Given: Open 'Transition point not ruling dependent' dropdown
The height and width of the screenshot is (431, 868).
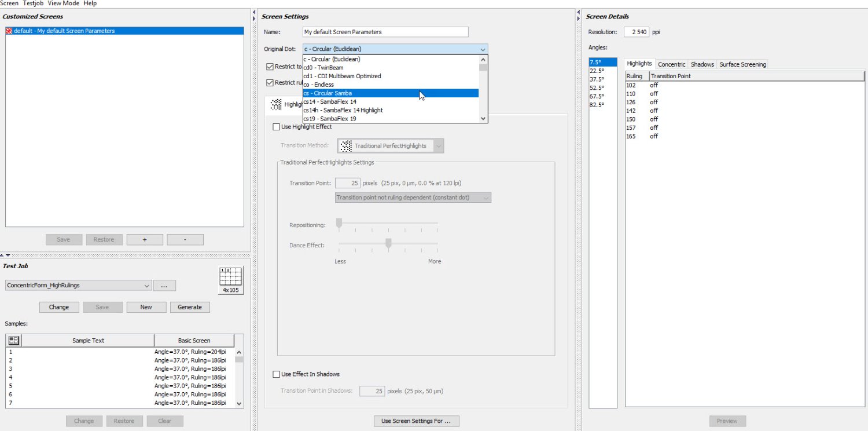Looking at the screenshot, I should tap(413, 198).
